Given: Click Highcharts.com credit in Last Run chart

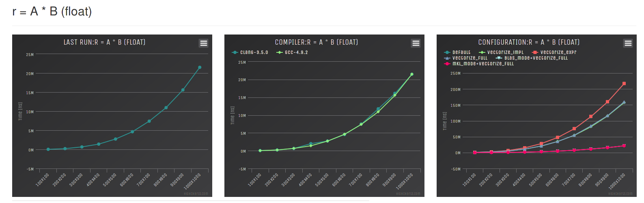Looking at the screenshot, I should pyautogui.click(x=196, y=194).
